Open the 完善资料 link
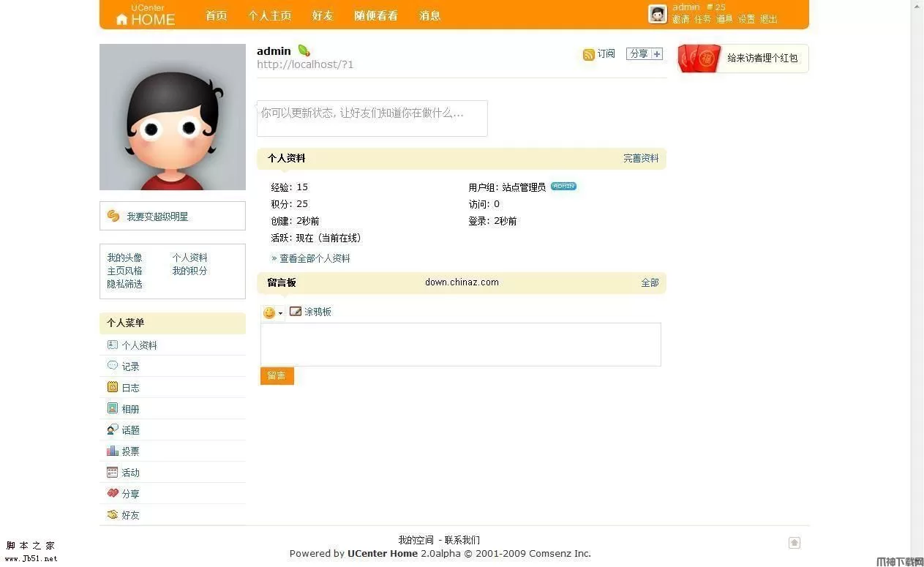Viewport: 924px width, 567px height. coord(641,158)
